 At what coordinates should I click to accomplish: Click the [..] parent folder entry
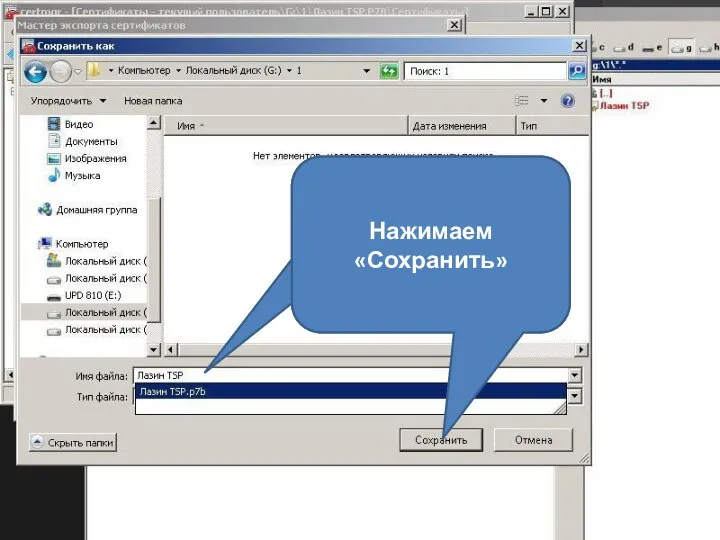[605, 93]
